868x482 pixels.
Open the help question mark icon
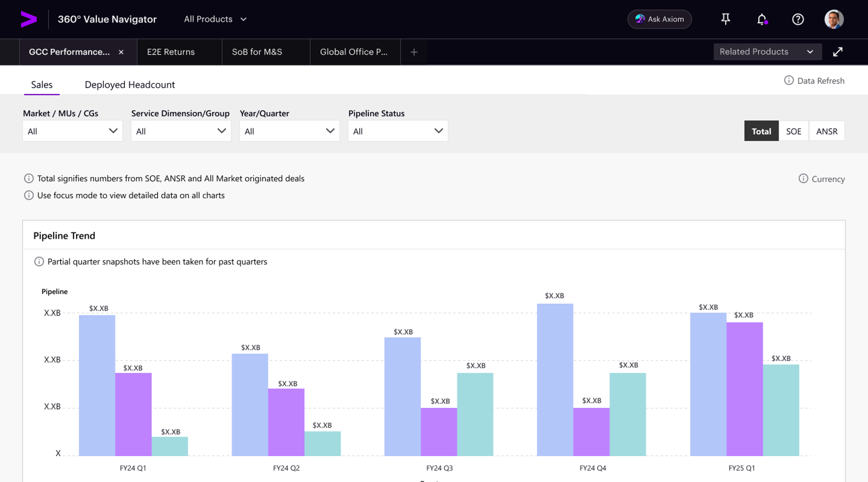coord(797,19)
